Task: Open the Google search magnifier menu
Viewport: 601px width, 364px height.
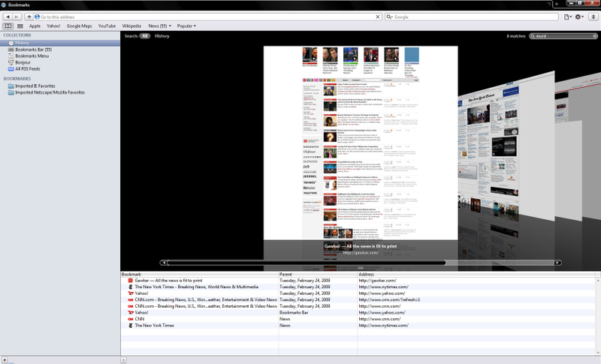Action: pyautogui.click(x=389, y=17)
